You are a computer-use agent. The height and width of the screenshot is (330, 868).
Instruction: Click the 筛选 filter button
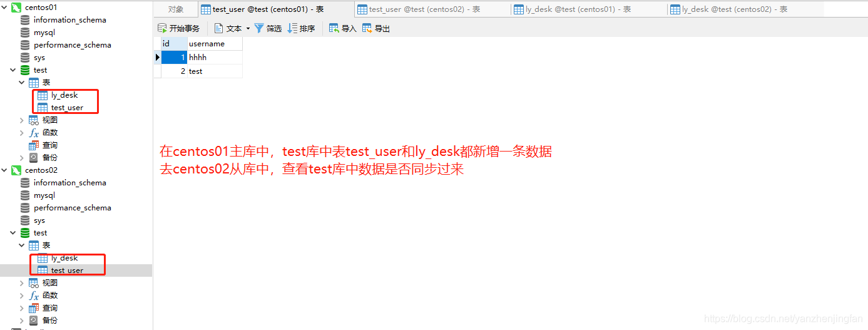[x=268, y=28]
